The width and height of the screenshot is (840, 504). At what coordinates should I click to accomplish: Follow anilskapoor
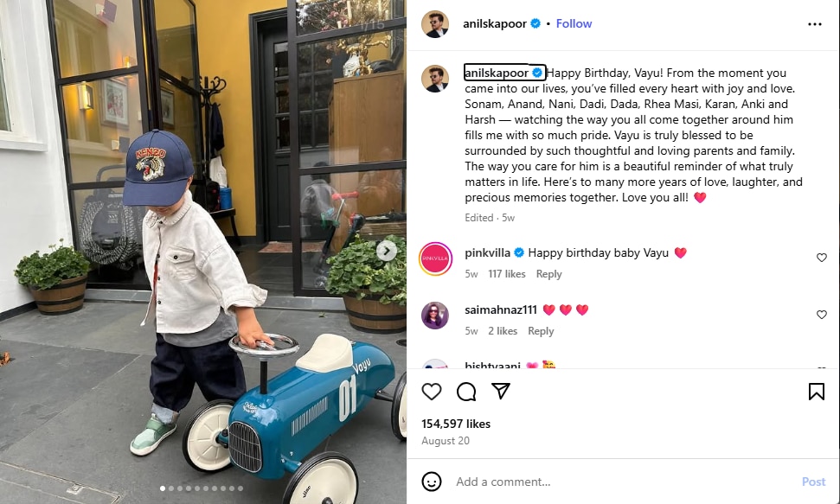tap(574, 23)
